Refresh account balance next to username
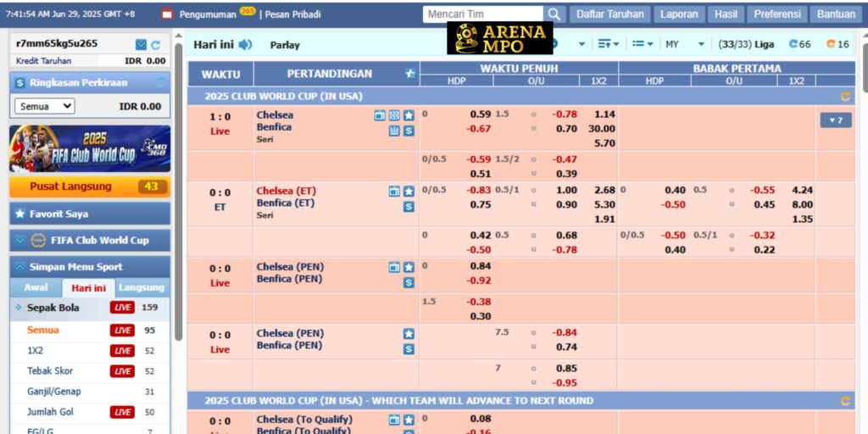Image resolution: width=868 pixels, height=434 pixels. coord(156,45)
